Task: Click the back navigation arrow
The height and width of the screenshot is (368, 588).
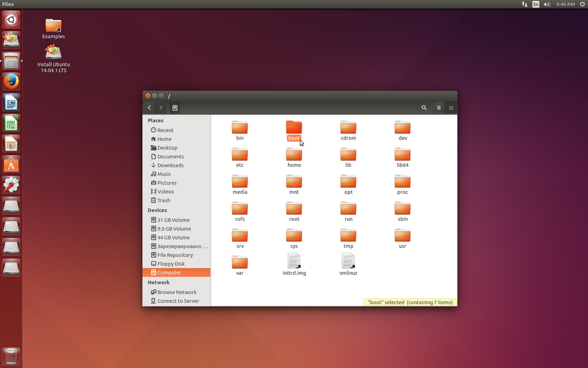Action: [x=149, y=108]
